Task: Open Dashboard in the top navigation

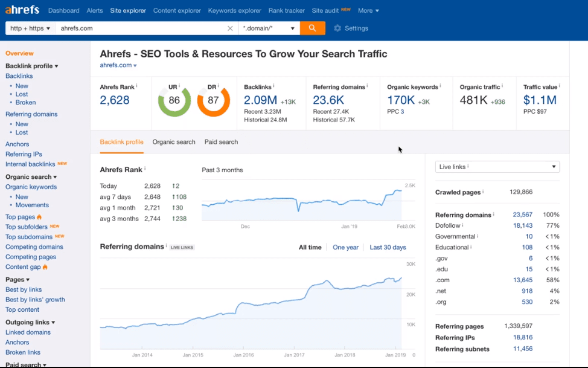Action: coord(64,10)
